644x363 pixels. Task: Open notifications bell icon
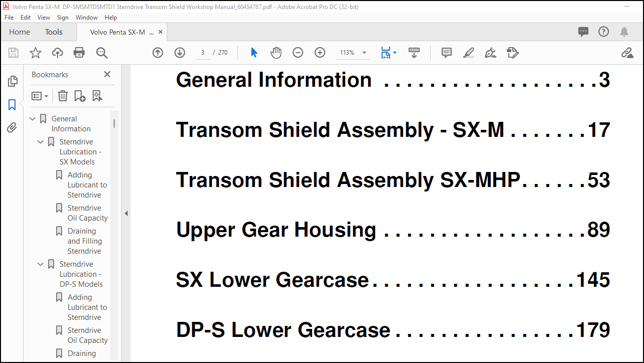[624, 32]
